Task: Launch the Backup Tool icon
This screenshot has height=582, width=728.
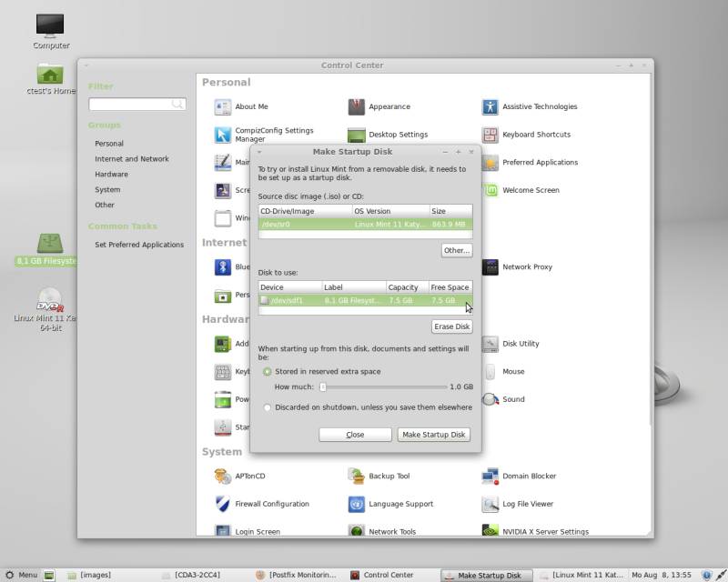Action: point(357,476)
